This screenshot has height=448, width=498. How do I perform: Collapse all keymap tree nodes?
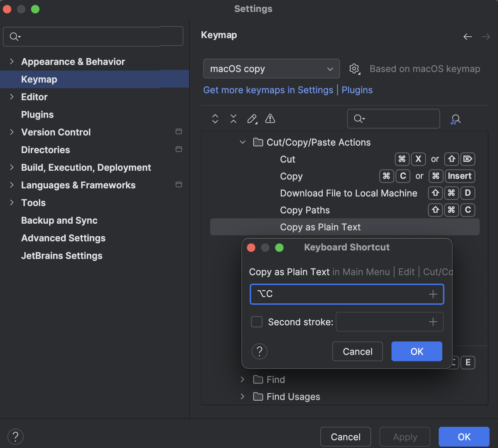pos(233,119)
